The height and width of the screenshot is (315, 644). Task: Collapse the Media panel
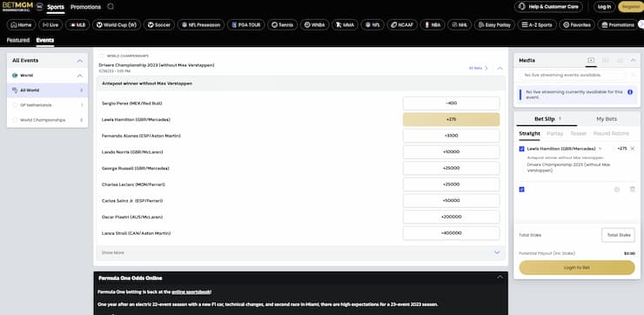pos(633,60)
